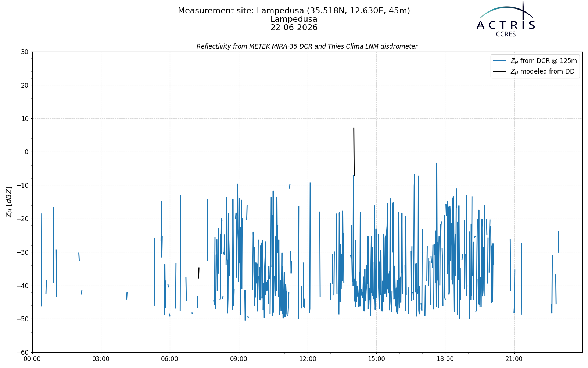Click x-axis time label '06:00'
The height and width of the screenshot is (368, 588).
coord(170,359)
